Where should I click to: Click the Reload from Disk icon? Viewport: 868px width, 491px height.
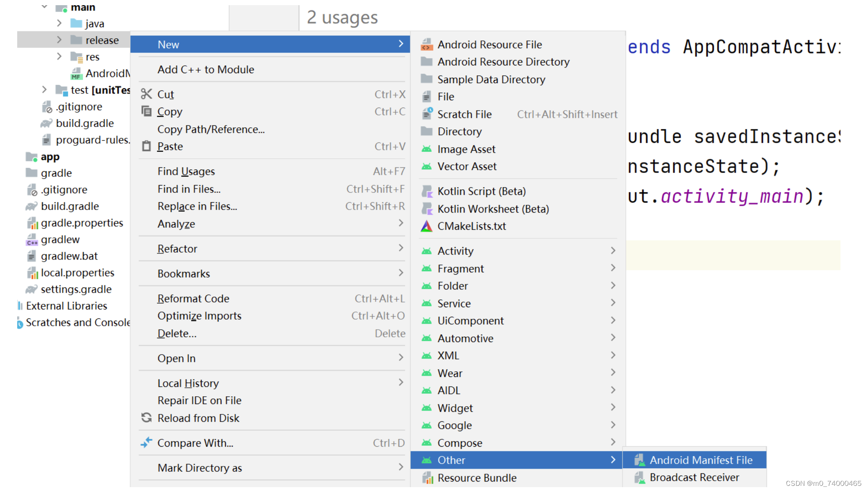(146, 417)
